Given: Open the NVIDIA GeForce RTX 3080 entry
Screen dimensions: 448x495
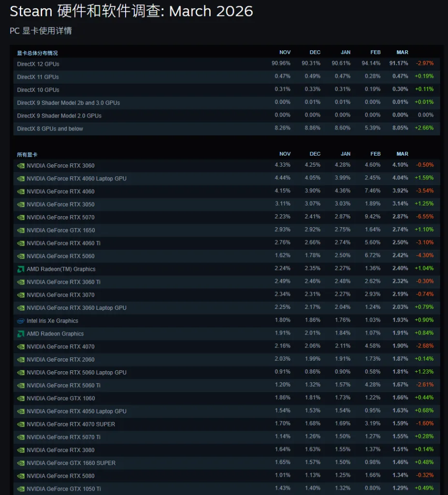Looking at the screenshot, I should (60, 450).
